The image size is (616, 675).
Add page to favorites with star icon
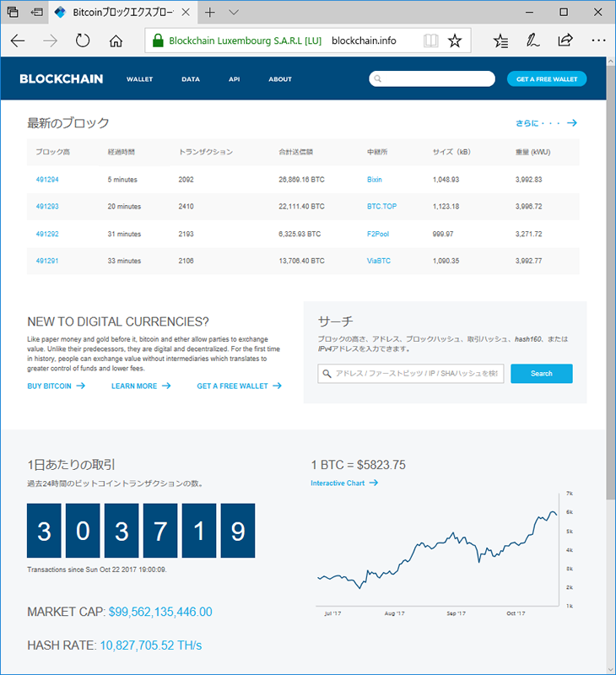coord(455,40)
